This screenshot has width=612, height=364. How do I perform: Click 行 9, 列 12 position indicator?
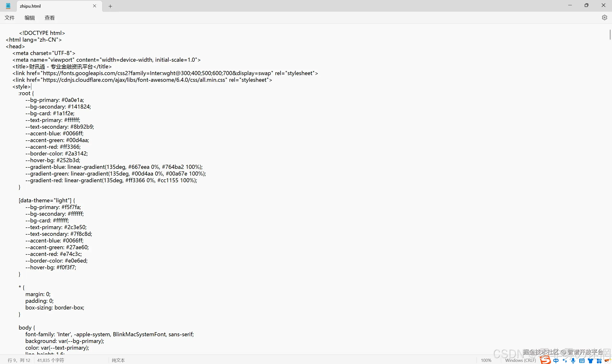pyautogui.click(x=19, y=360)
